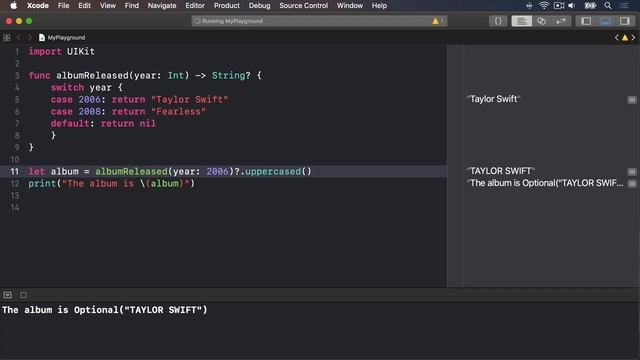640x360 pixels.
Task: Click console output "The album is Optional"
Action: point(104,310)
